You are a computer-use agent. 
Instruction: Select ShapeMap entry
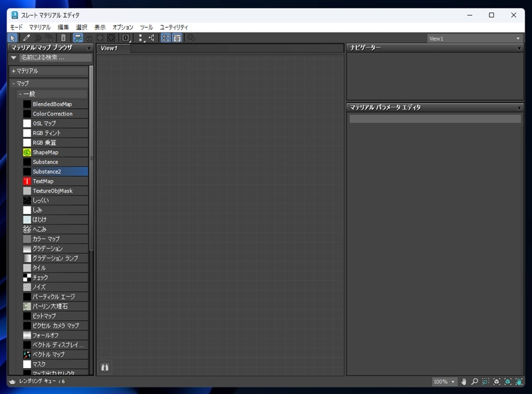[55, 152]
